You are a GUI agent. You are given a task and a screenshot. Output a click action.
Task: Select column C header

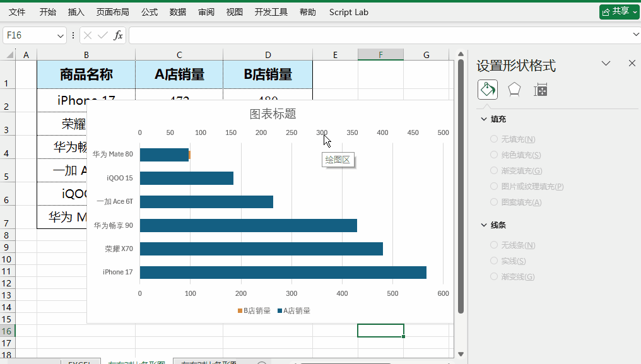point(179,55)
